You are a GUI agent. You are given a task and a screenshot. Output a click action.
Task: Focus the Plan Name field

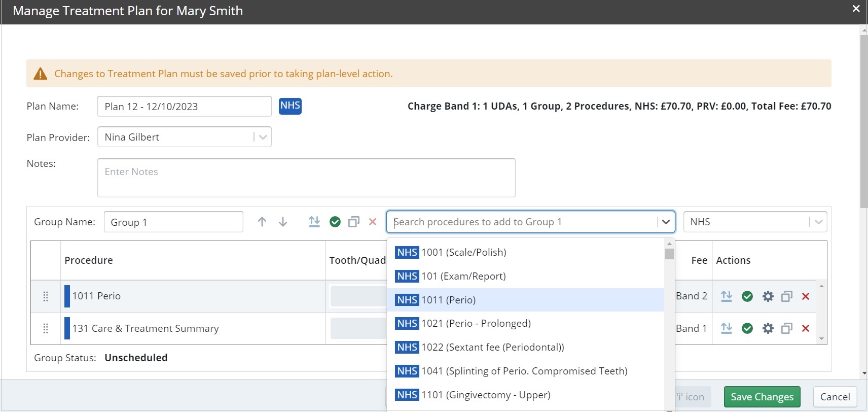pos(185,107)
